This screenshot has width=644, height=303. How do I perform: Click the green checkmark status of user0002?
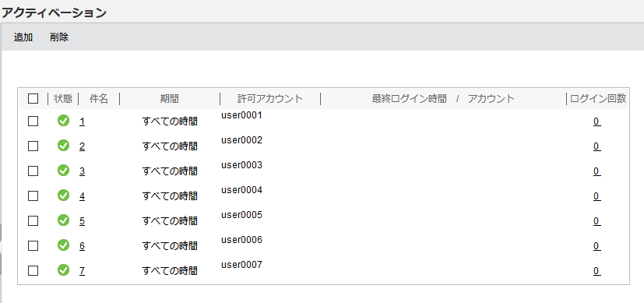point(63,146)
